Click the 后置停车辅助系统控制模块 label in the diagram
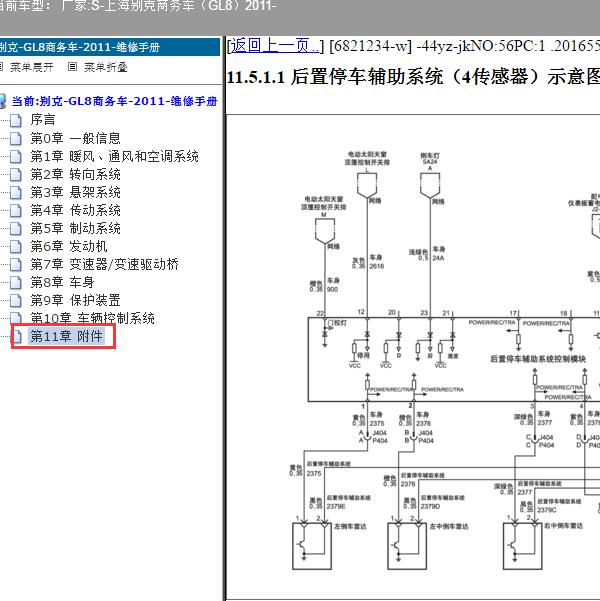The width and height of the screenshot is (600, 601). pos(538,359)
